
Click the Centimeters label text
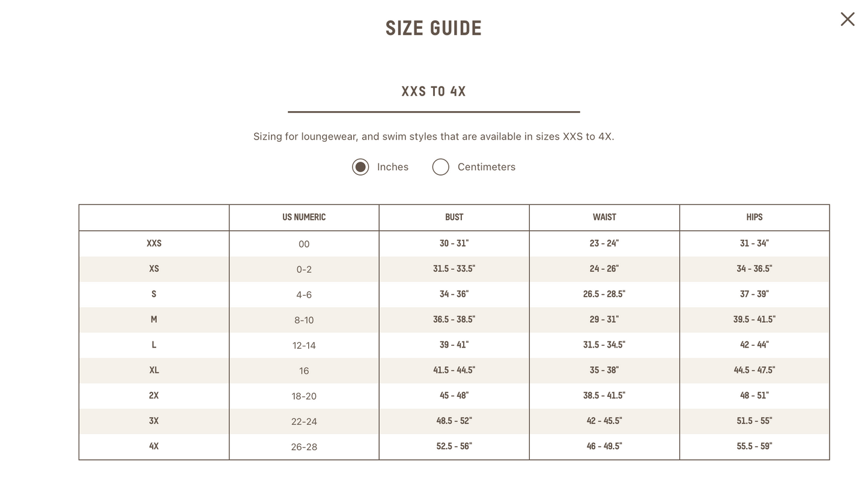487,167
